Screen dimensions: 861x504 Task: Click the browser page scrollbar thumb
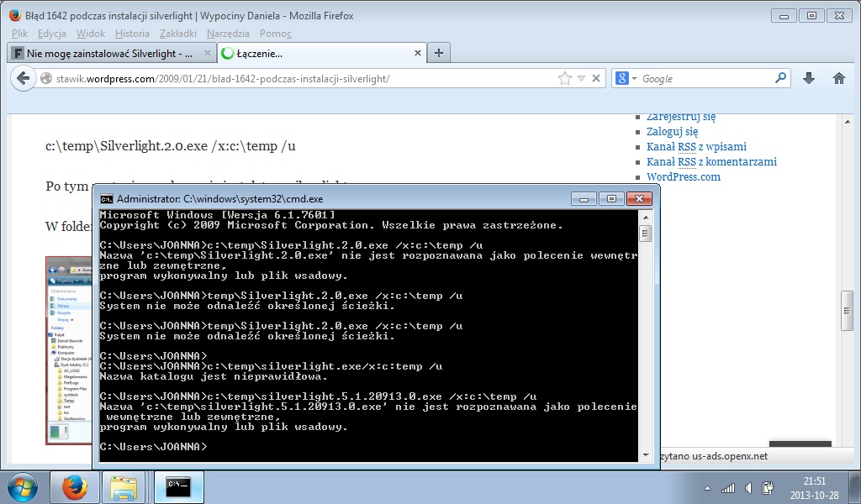click(x=846, y=311)
